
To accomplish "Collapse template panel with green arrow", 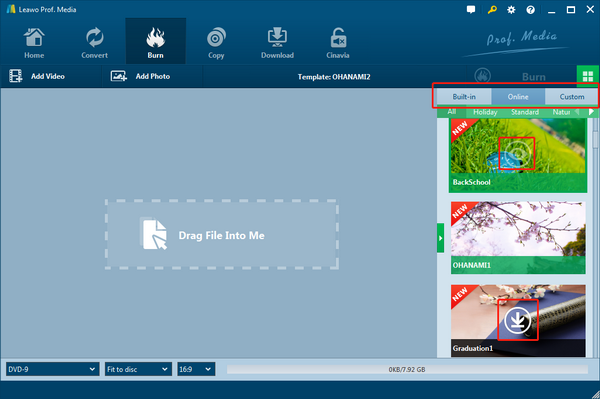I will click(x=440, y=238).
